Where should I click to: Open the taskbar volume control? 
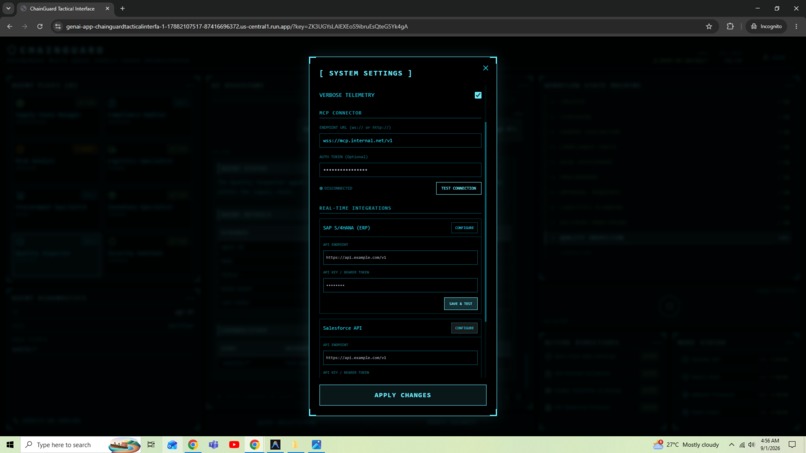tap(751, 445)
